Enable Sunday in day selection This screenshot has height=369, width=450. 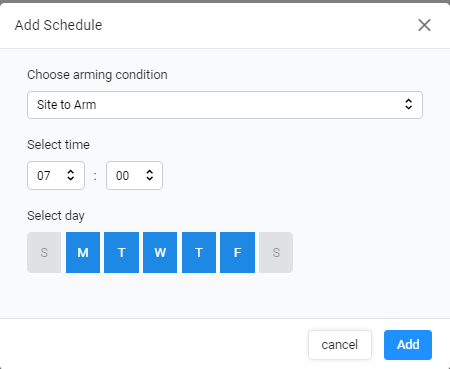pyautogui.click(x=44, y=253)
